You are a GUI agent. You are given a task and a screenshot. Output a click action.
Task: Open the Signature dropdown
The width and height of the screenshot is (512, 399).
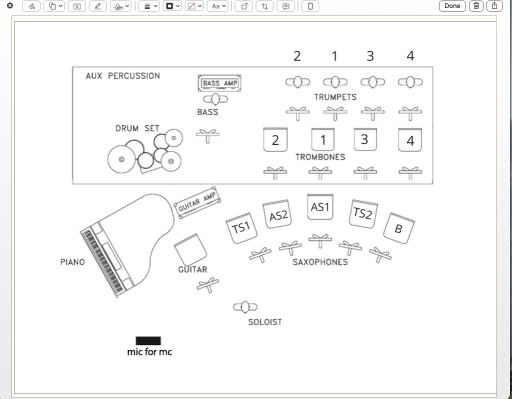point(121,6)
